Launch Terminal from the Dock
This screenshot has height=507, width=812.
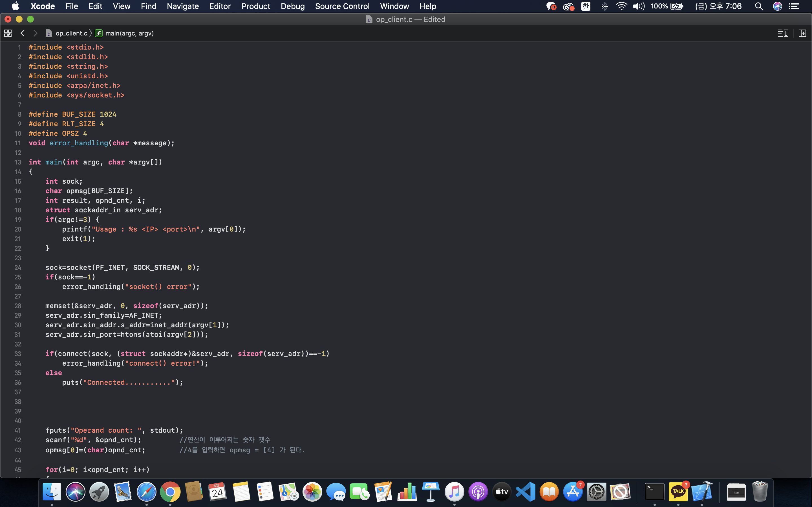point(654,492)
